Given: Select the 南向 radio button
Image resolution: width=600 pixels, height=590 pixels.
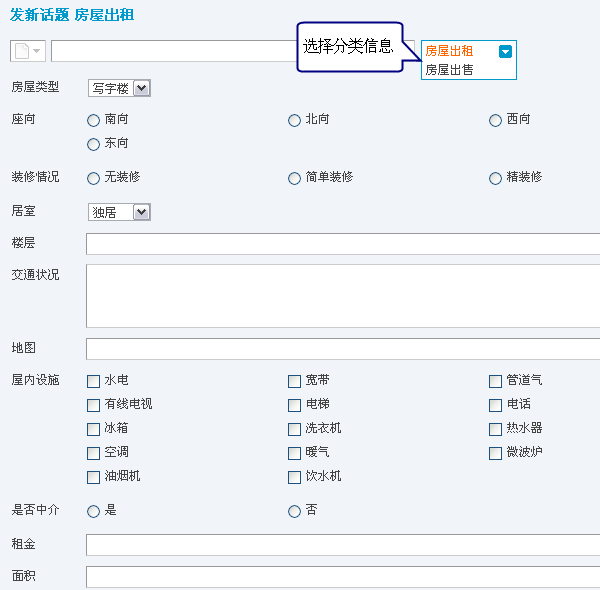Looking at the screenshot, I should coord(93,121).
